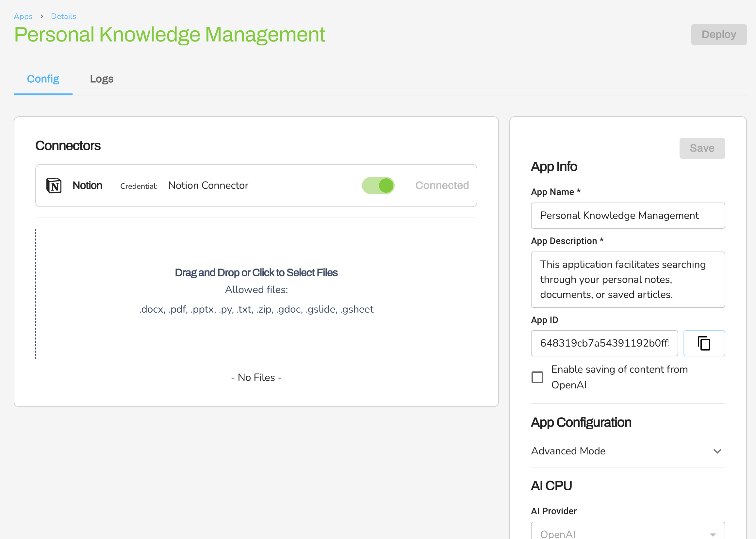Click the Advanced Mode chevron arrow
The width and height of the screenshot is (756, 539).
click(717, 451)
